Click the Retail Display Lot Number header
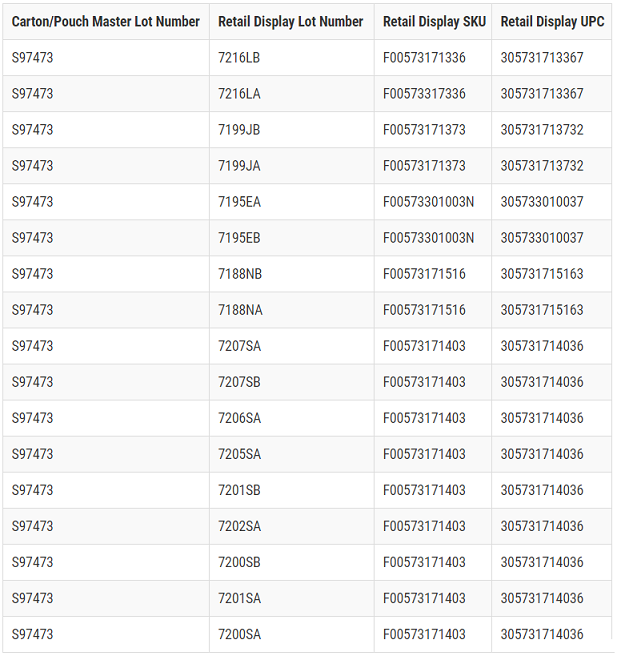The width and height of the screenshot is (621, 660). [291, 22]
